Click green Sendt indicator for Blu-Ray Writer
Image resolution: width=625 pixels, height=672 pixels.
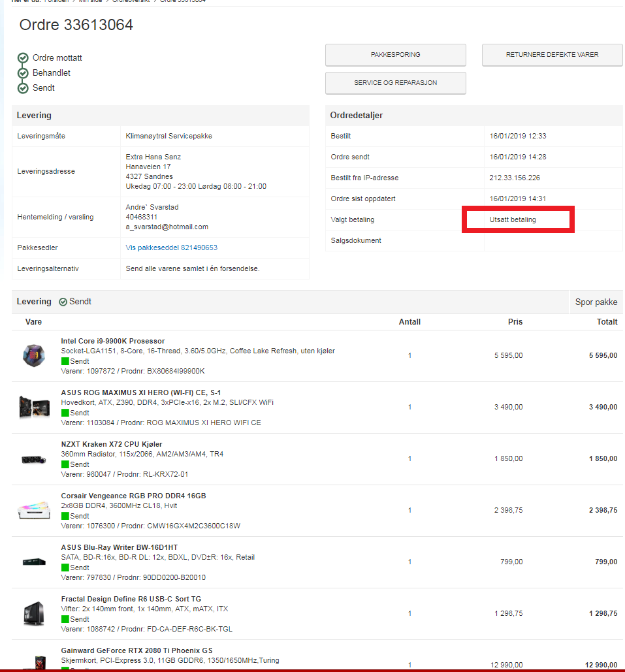coord(65,568)
